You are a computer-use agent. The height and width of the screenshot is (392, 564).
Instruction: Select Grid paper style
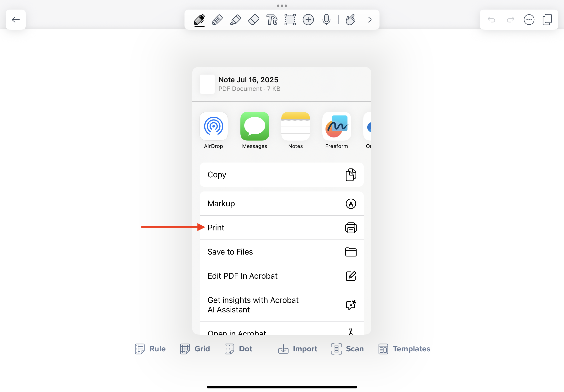point(195,349)
